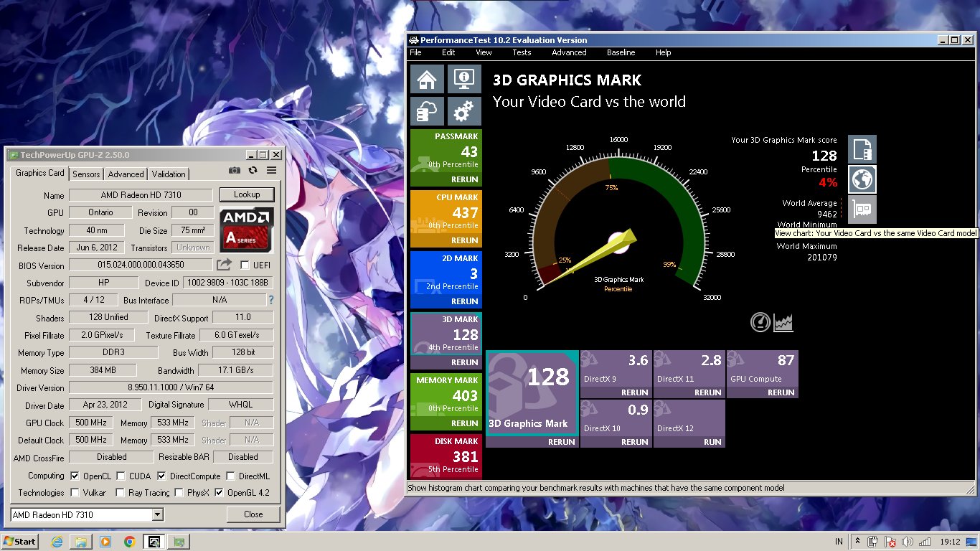The width and height of the screenshot is (980, 551).
Task: Open the PerformanceTest settings gears icon
Action: tap(464, 111)
